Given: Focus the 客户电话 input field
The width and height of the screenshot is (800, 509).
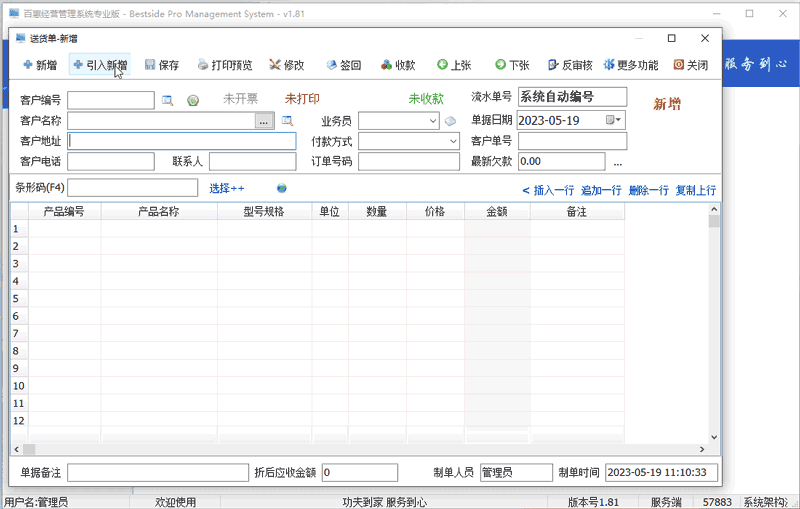Looking at the screenshot, I should [x=111, y=162].
